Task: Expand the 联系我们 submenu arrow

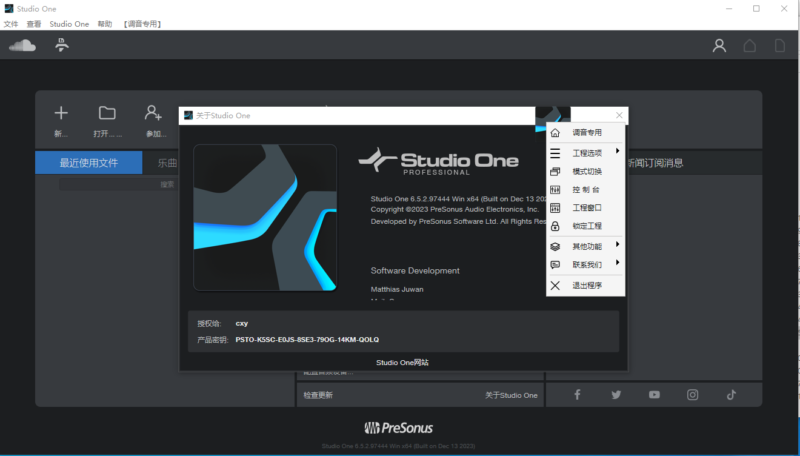Action: coord(617,263)
